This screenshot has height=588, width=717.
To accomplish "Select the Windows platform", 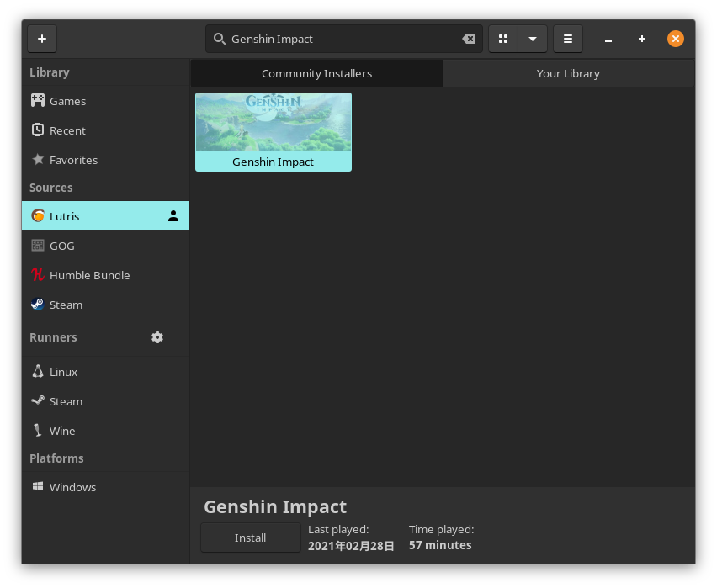I will [106, 487].
